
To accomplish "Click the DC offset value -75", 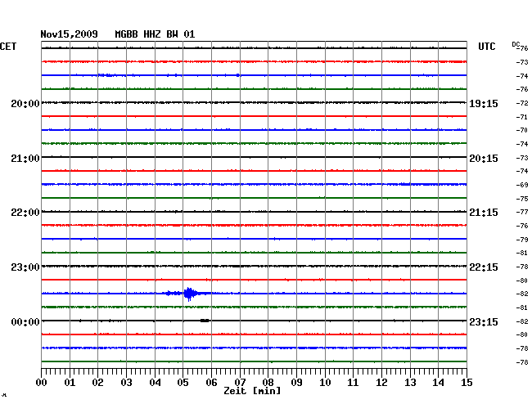I will (522, 199).
